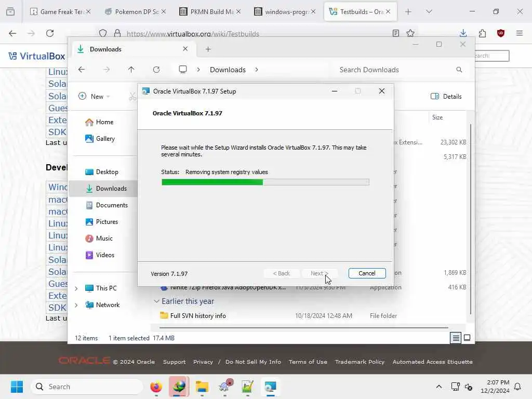Cancel the VirtualBox installation
The width and height of the screenshot is (532, 399).
click(x=367, y=273)
